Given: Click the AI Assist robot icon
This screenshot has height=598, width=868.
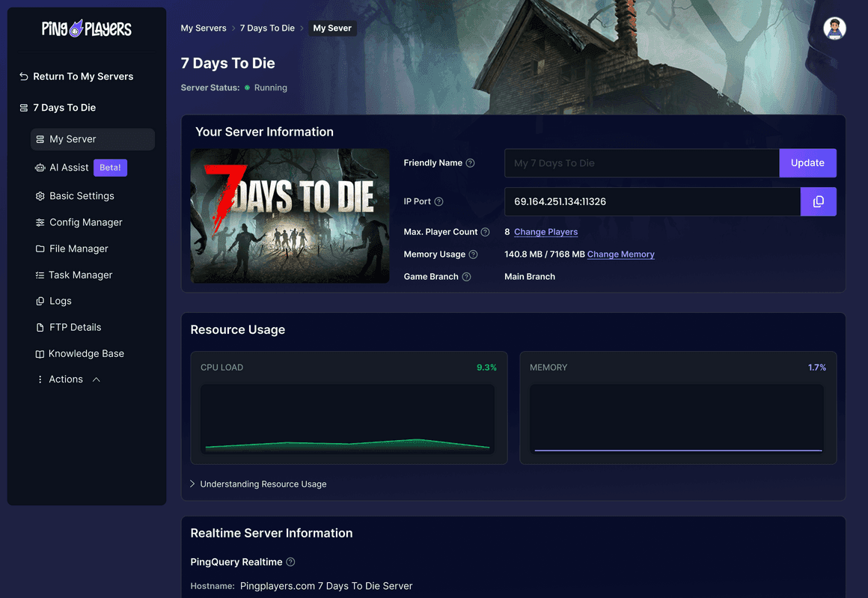Looking at the screenshot, I should coord(40,168).
